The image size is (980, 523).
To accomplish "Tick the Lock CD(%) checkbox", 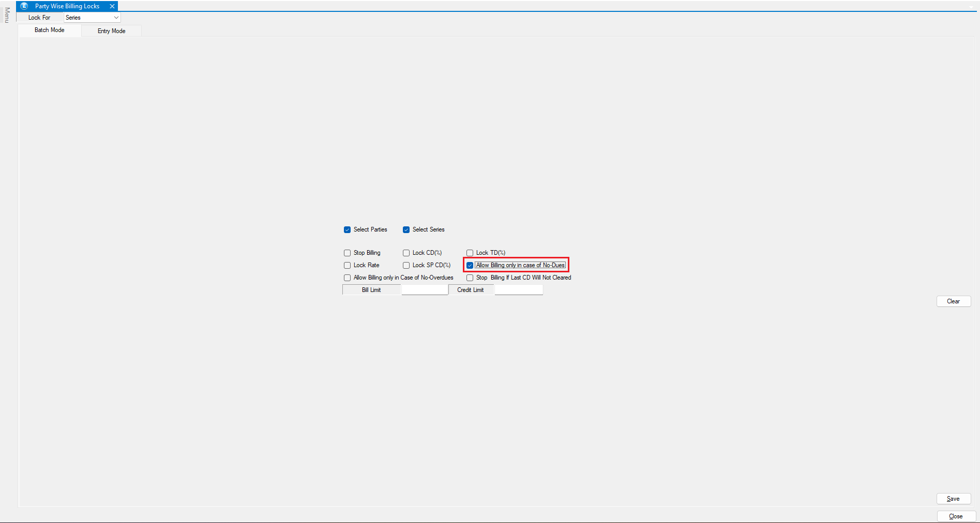I will (x=406, y=253).
